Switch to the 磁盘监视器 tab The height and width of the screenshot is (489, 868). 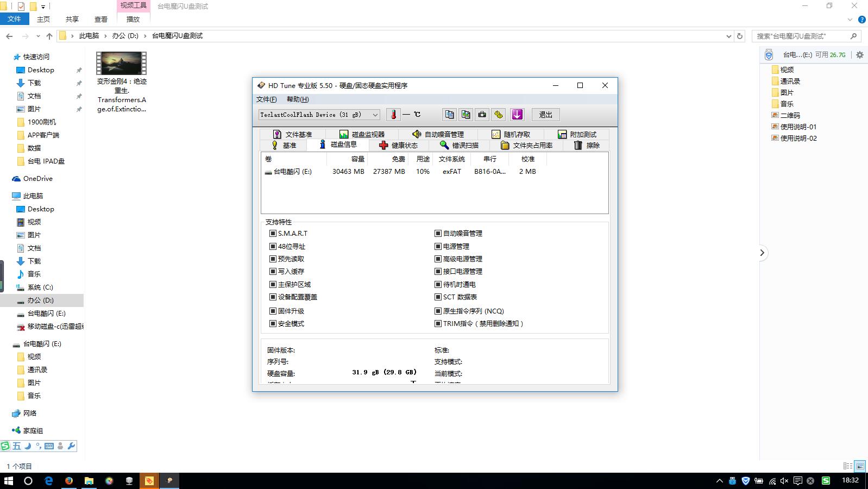pos(362,134)
